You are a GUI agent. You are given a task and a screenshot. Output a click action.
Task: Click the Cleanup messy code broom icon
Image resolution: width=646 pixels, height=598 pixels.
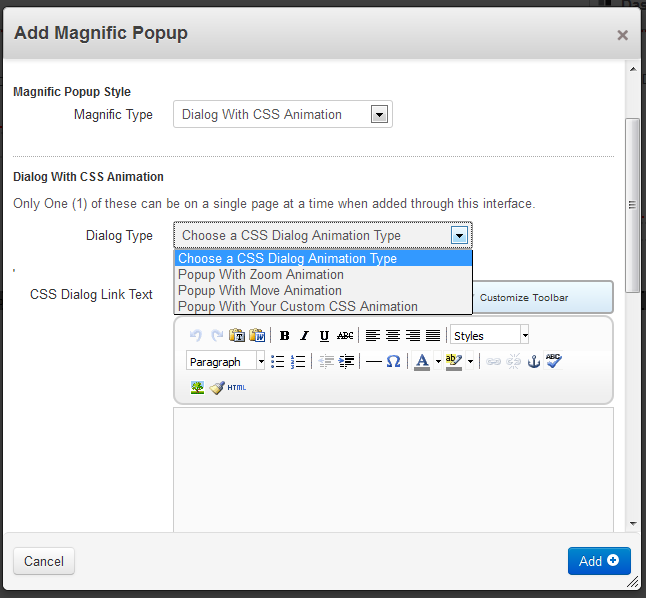click(x=217, y=387)
